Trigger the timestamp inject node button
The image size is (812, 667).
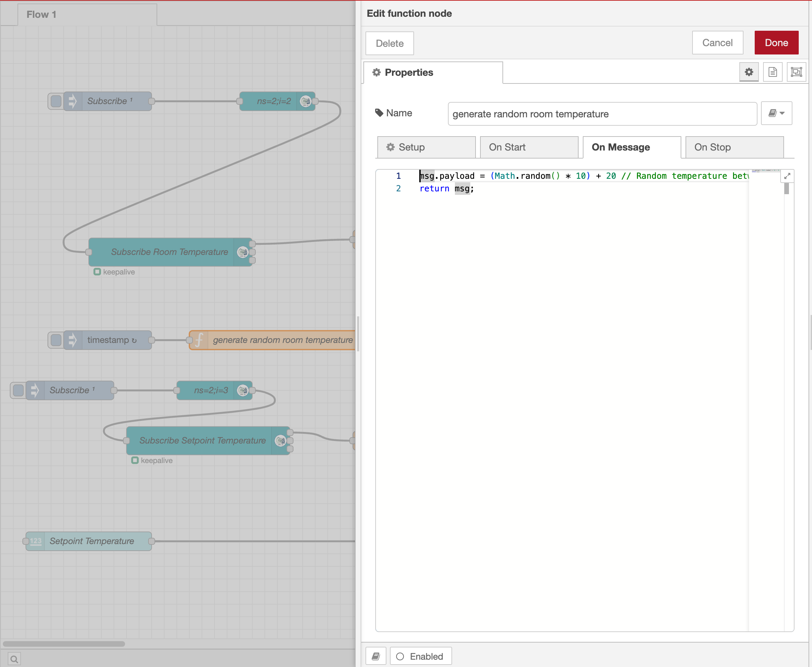56,340
